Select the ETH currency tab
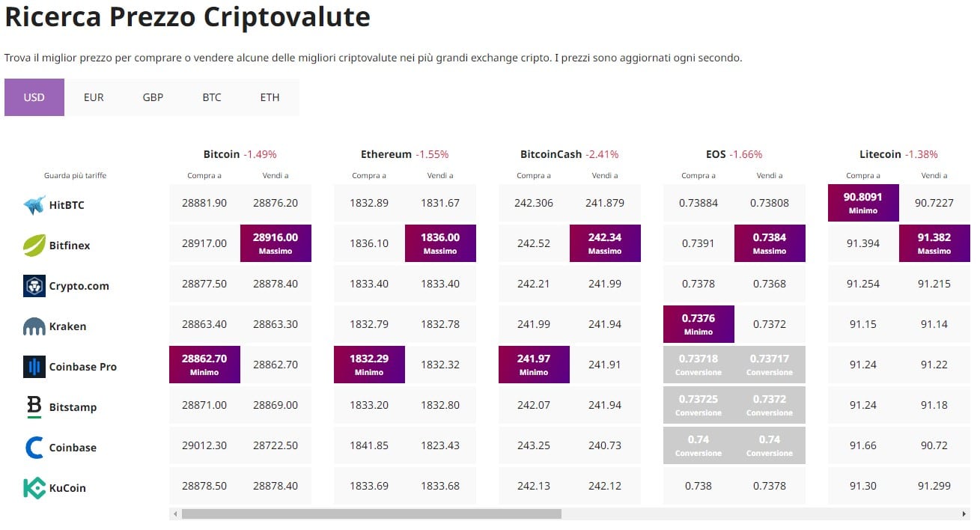 pos(270,97)
